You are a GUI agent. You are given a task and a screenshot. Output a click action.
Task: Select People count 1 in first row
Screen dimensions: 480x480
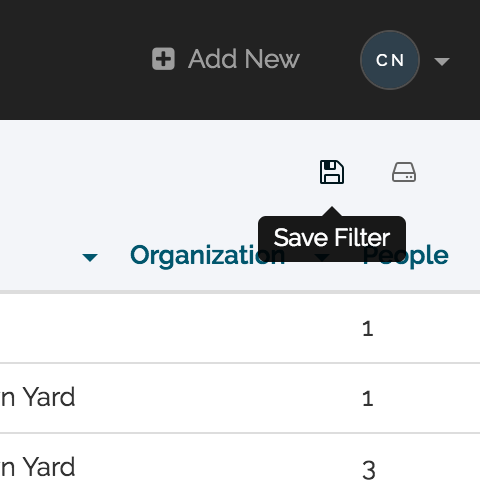point(368,329)
